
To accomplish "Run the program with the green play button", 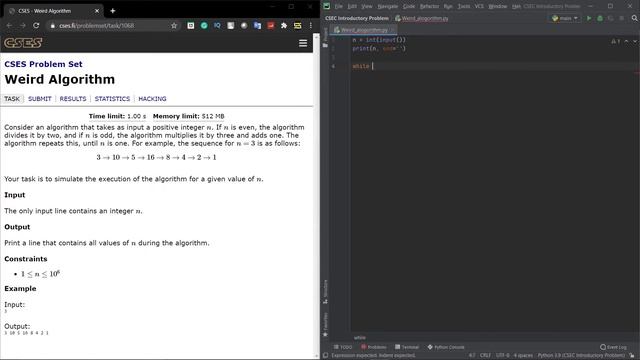I will click(x=589, y=18).
